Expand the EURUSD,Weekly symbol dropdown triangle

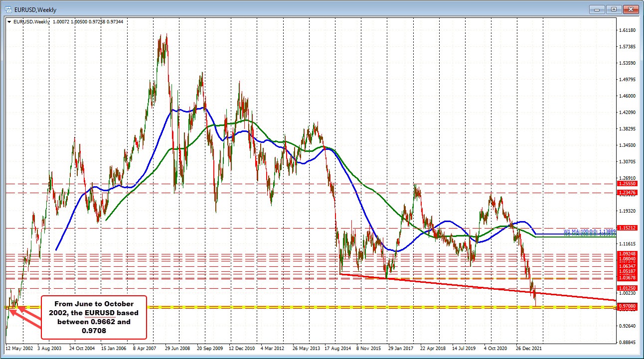pyautogui.click(x=8, y=21)
